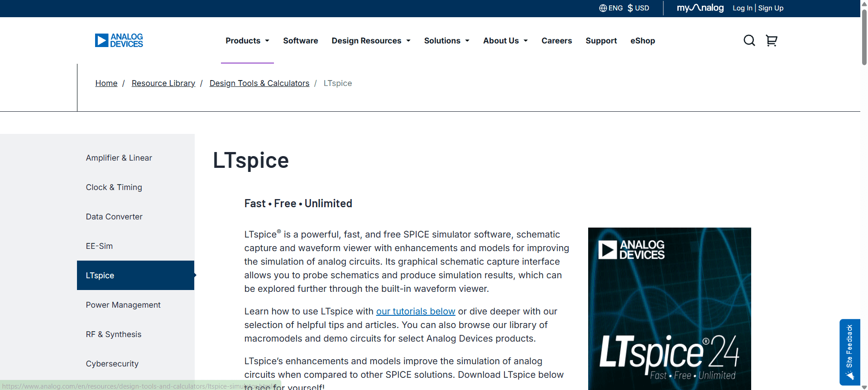Click the search magnifier icon
Screen dimensions: 868x390
click(749, 41)
